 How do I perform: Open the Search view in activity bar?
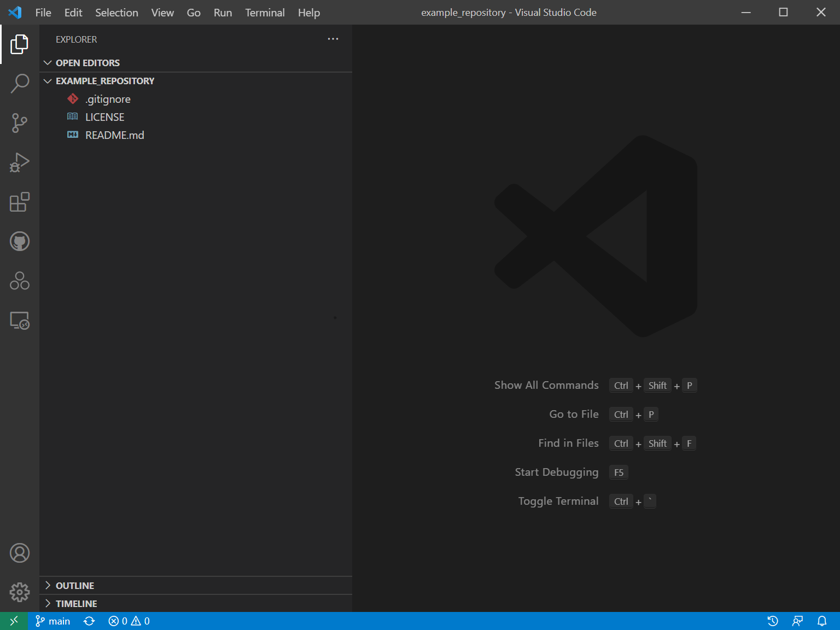tap(20, 84)
